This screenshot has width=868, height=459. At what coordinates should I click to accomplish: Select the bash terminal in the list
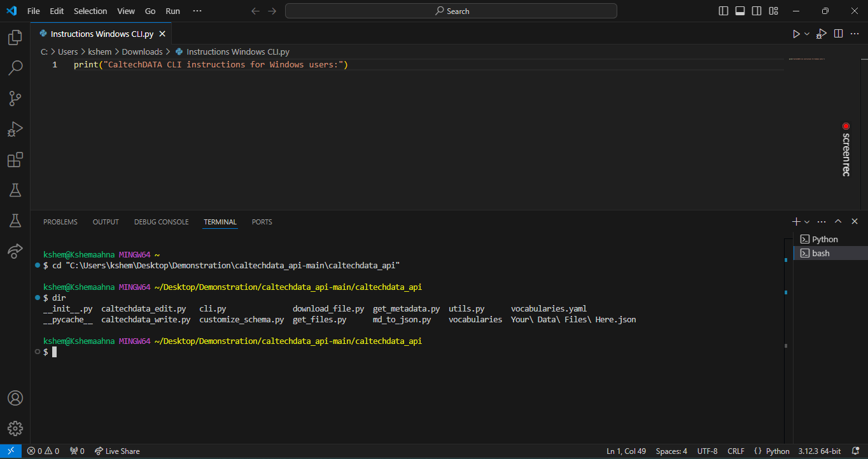pyautogui.click(x=830, y=253)
